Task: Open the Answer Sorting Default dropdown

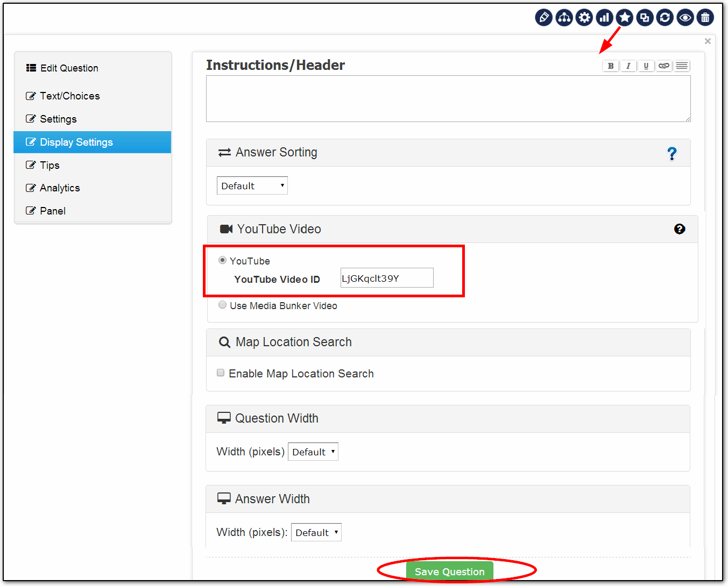Action: click(252, 185)
